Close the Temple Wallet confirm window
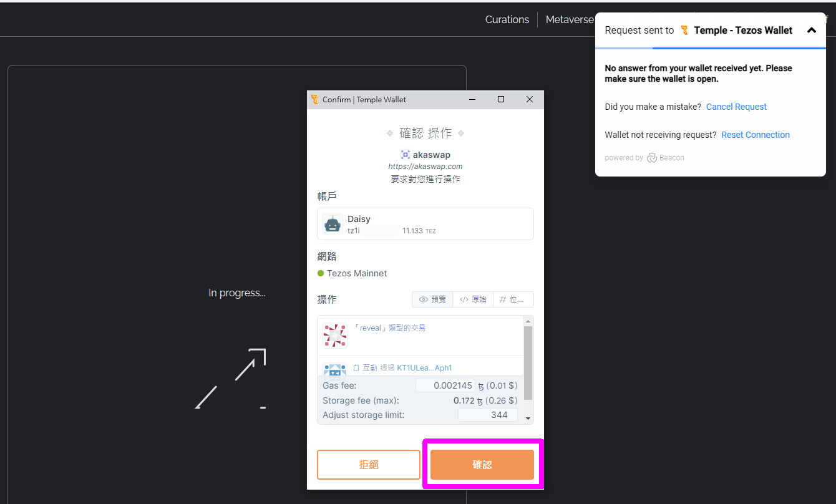The image size is (836, 504). coord(530,99)
